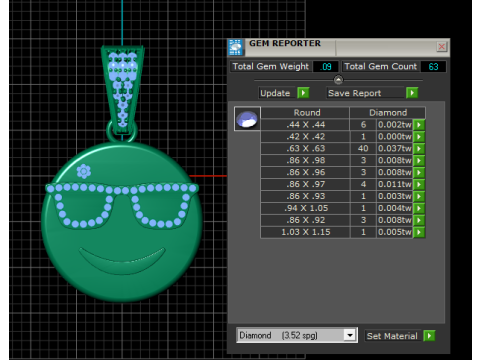
Task: Select the .42 X .42 size cell
Action: [x=305, y=137]
